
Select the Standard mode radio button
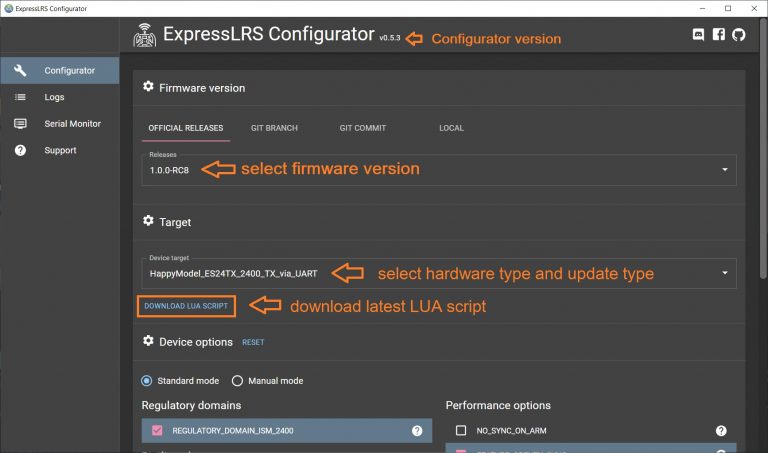click(146, 381)
